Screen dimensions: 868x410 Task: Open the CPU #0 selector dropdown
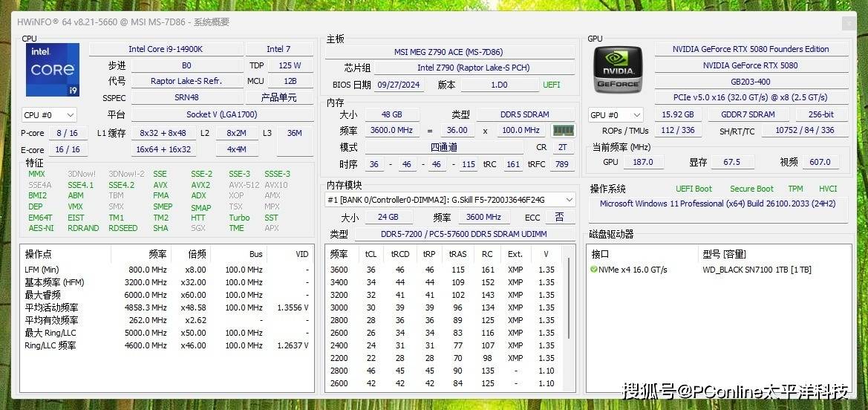point(49,115)
